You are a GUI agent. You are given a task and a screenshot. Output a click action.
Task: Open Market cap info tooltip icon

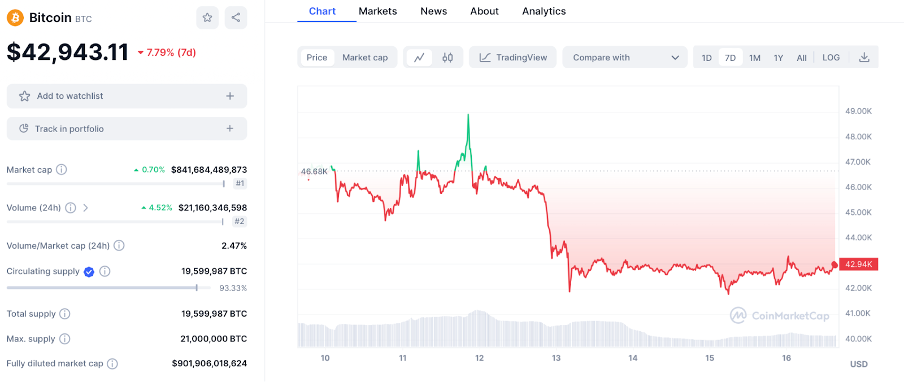click(62, 169)
